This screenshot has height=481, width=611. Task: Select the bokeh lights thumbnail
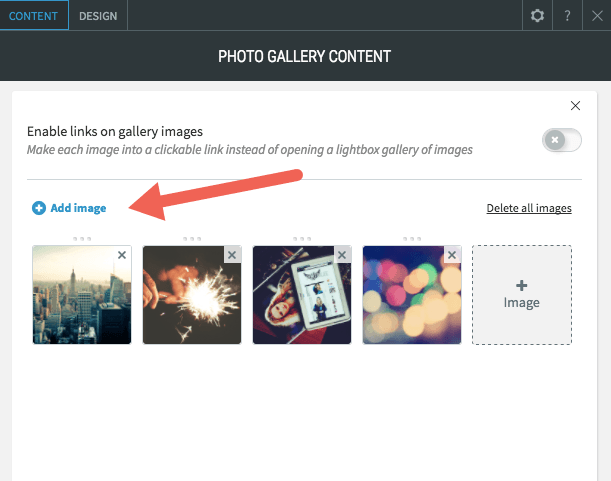[x=411, y=295]
